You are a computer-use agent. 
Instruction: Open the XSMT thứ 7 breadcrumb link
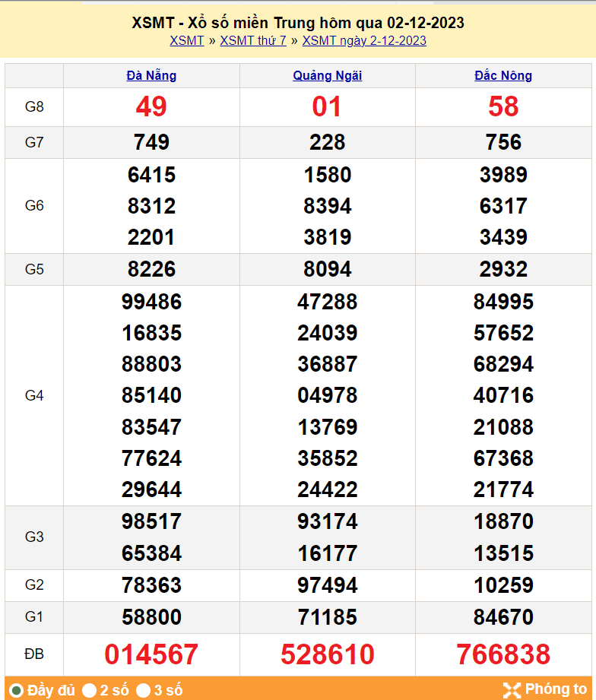pyautogui.click(x=253, y=41)
